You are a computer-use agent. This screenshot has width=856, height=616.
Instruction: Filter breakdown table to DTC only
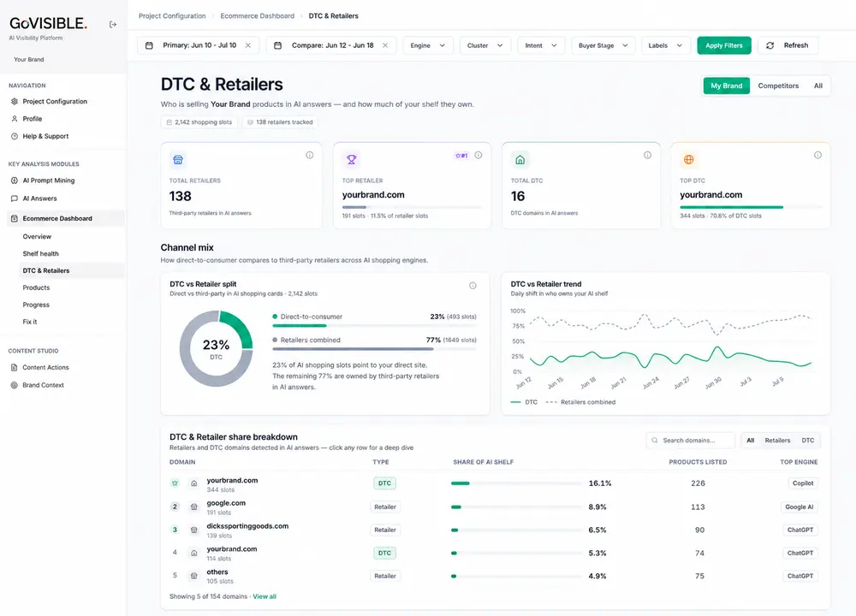pyautogui.click(x=808, y=441)
